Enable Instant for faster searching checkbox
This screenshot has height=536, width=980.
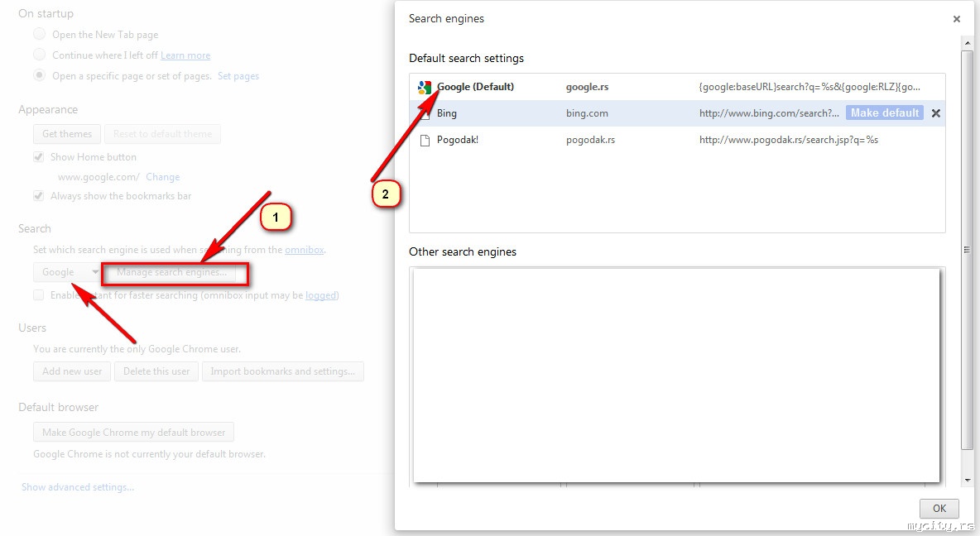(x=39, y=294)
